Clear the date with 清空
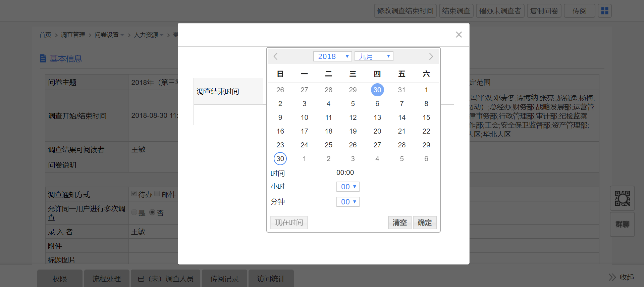This screenshot has height=287, width=644. (400, 223)
